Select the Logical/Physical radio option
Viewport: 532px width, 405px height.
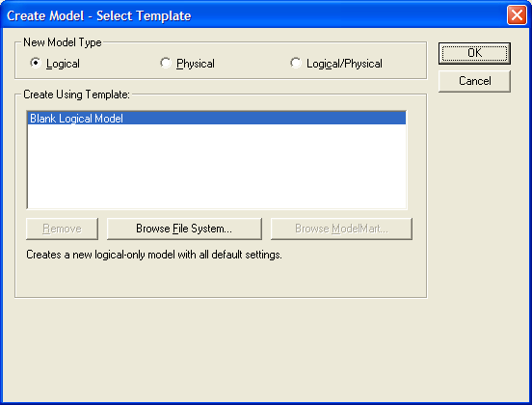(296, 63)
